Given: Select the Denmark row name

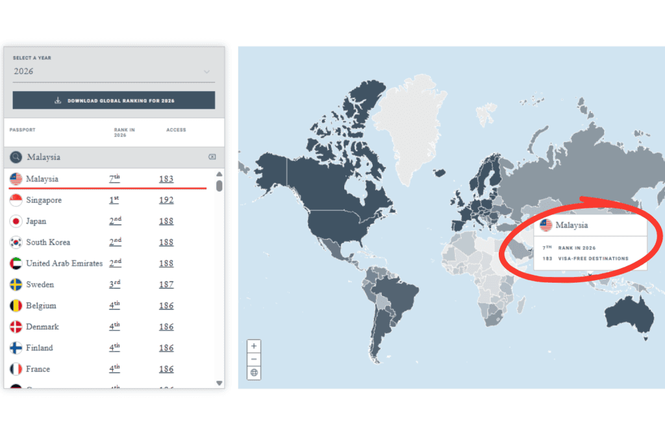Looking at the screenshot, I should coord(42,327).
